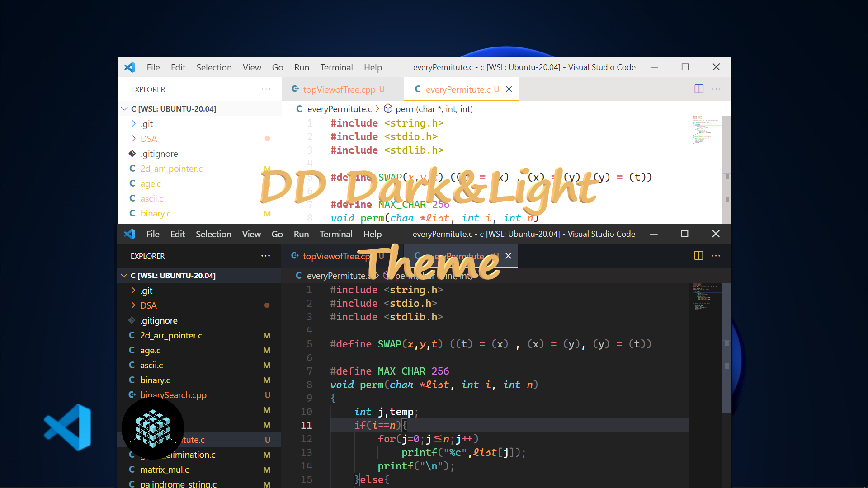This screenshot has height=488, width=868.
Task: Click the U badge on binarySearch.cpp
Action: click(268, 395)
